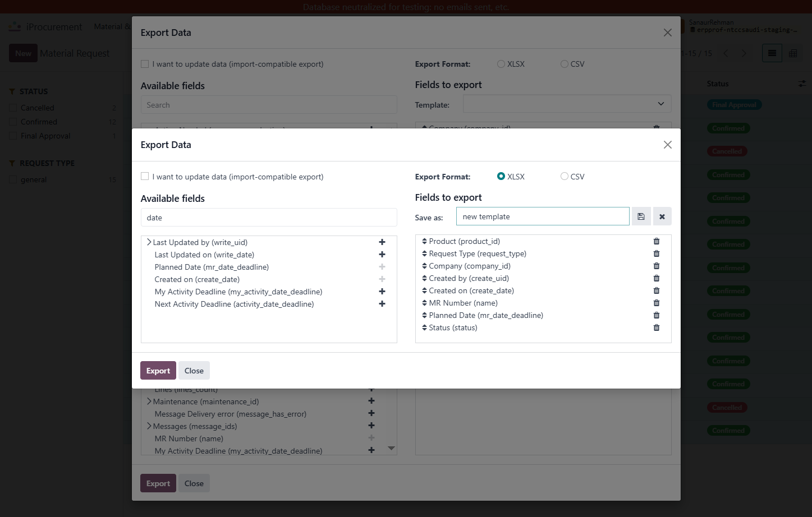Screen dimensions: 812x517
Task: Select XLSX format in background dialog
Action: (x=501, y=64)
